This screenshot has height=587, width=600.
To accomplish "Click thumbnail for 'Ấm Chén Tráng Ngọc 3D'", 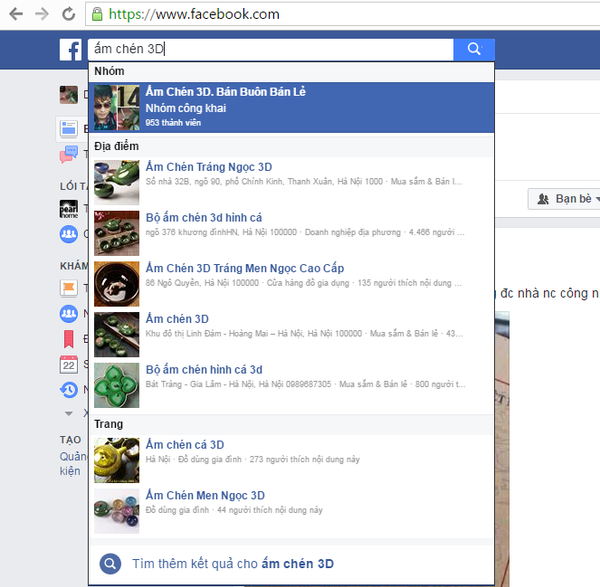I will pyautogui.click(x=117, y=183).
